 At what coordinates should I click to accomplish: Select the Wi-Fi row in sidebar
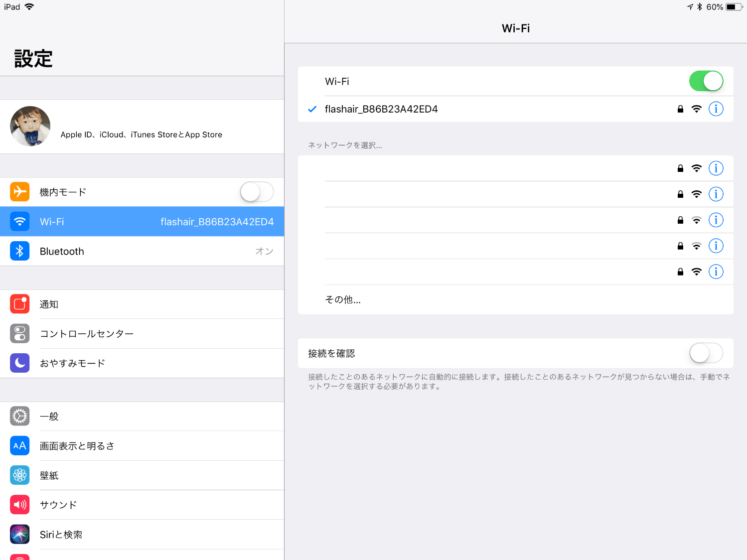[142, 222]
